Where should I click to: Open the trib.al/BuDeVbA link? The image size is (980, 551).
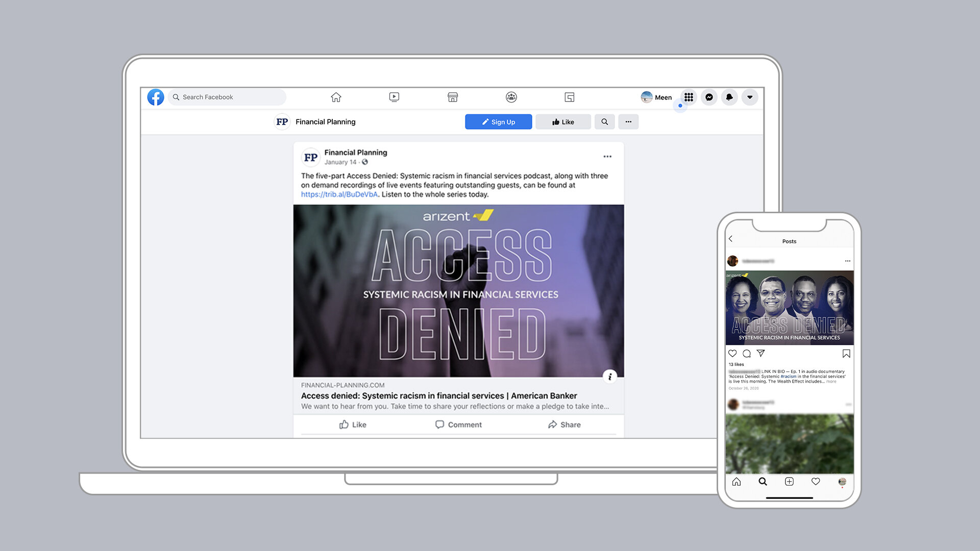[x=339, y=194]
